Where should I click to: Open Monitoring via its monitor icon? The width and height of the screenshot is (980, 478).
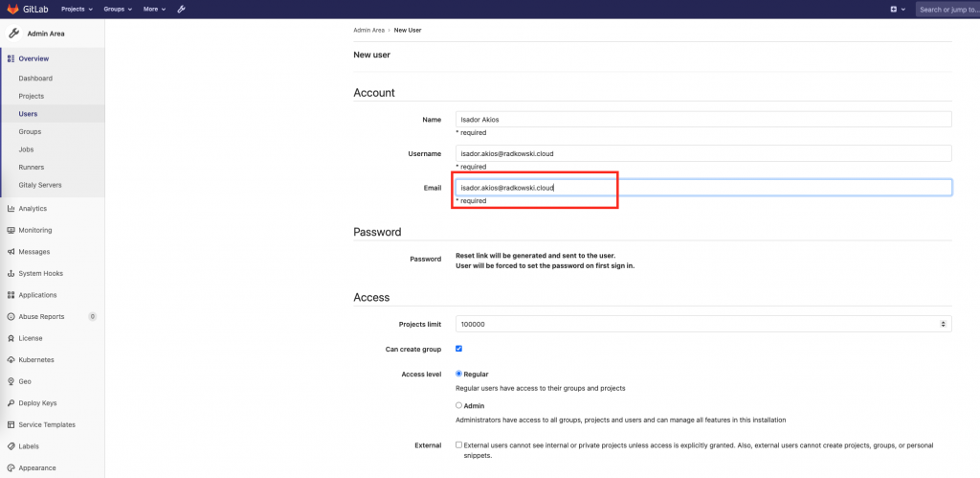coord(11,230)
